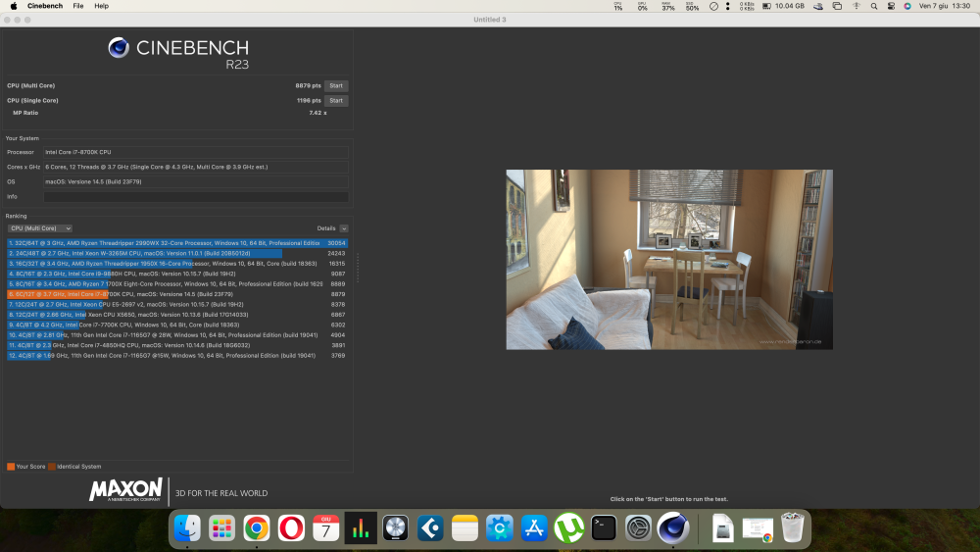
Task: Open the document file in the Dock
Action: coord(722,528)
